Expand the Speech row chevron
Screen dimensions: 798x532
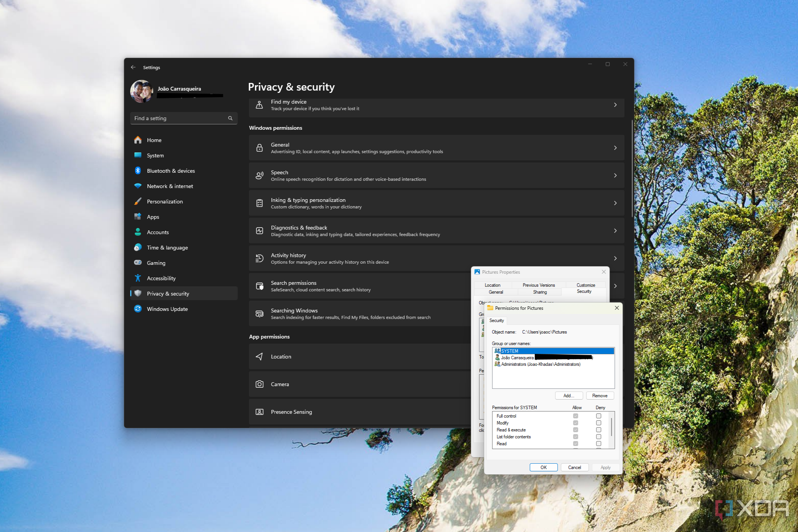tap(615, 175)
